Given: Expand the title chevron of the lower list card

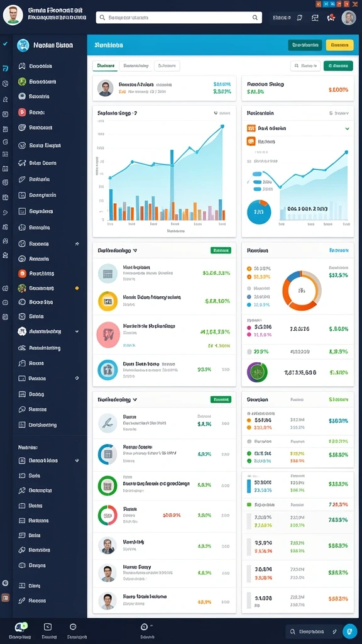Looking at the screenshot, I should pos(135,399).
